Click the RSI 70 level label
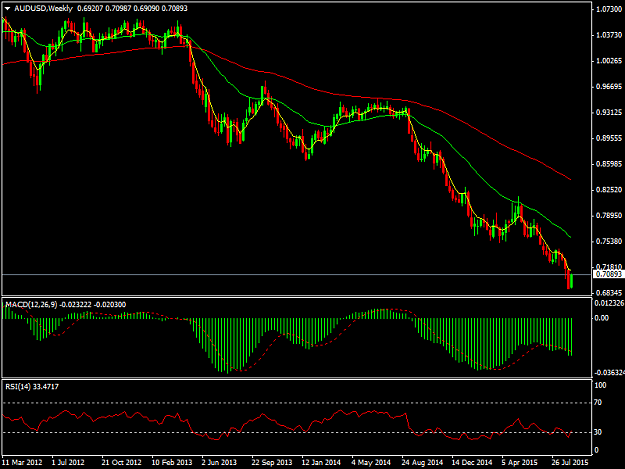The image size is (625, 469). [x=598, y=402]
